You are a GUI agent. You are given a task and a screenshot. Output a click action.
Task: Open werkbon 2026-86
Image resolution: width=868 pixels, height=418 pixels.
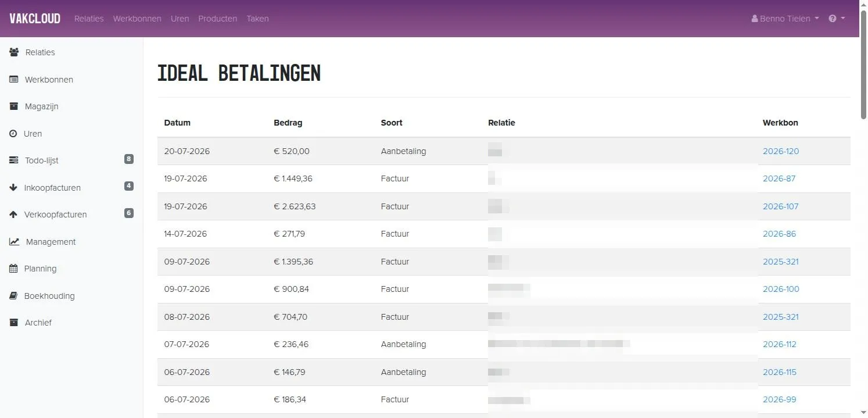pyautogui.click(x=779, y=234)
